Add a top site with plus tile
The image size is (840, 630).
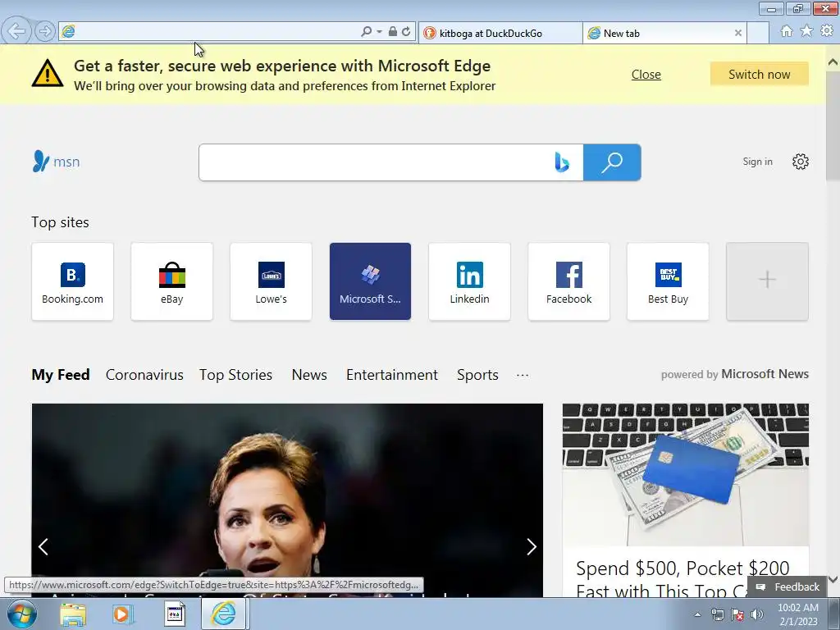click(x=767, y=282)
